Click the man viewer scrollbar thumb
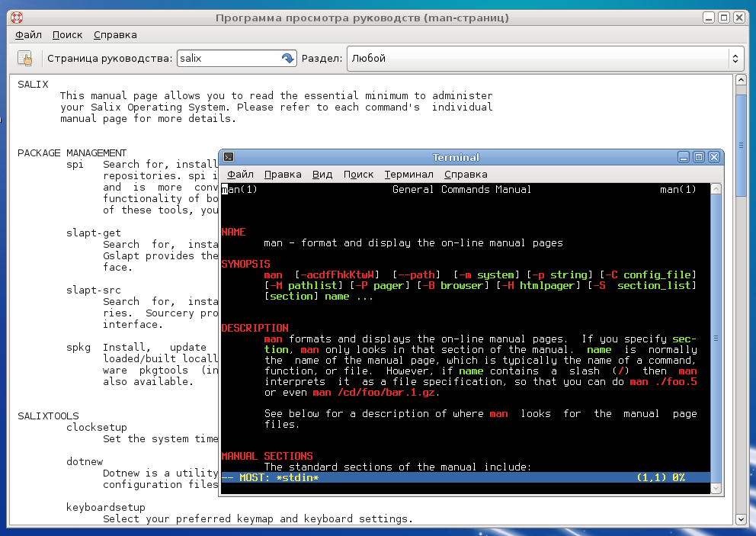This screenshot has height=536, width=756. 741,145
